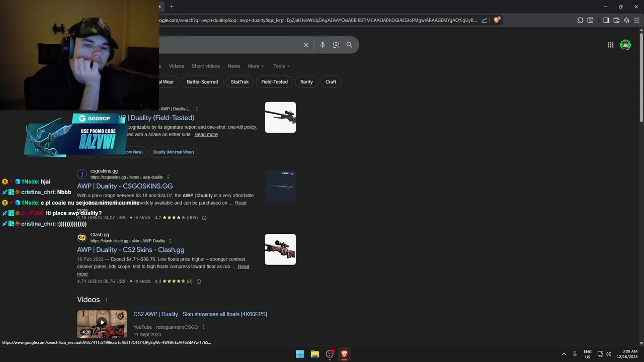Viewport: 644px width, 362px height.
Task: Open the AWP Duality - CS2 Skins Clash.gg result
Action: [131, 250]
